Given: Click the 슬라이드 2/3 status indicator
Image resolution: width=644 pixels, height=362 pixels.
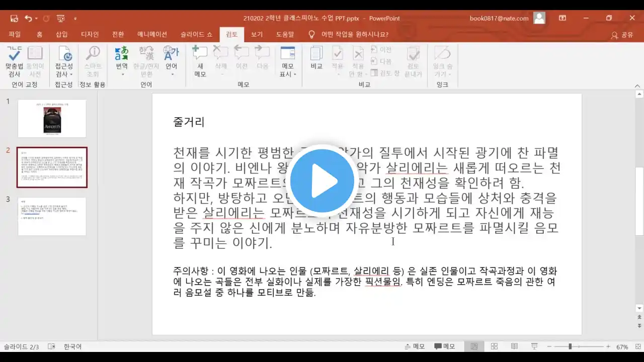Looking at the screenshot, I should tap(22, 347).
